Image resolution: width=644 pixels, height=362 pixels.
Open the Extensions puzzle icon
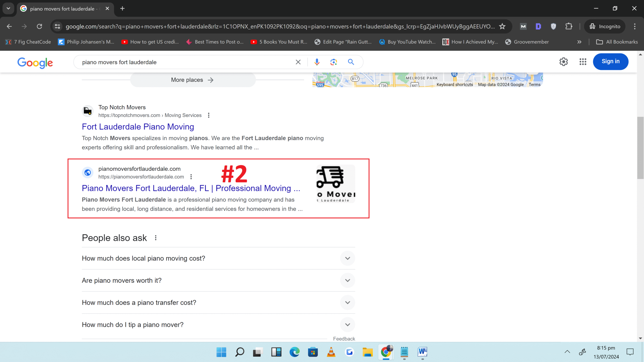pyautogui.click(x=569, y=26)
